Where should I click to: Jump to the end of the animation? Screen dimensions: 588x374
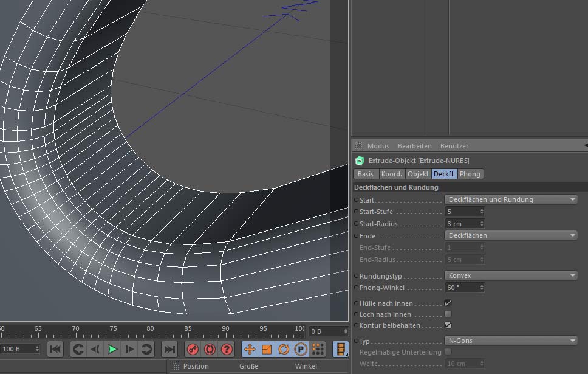tap(170, 349)
